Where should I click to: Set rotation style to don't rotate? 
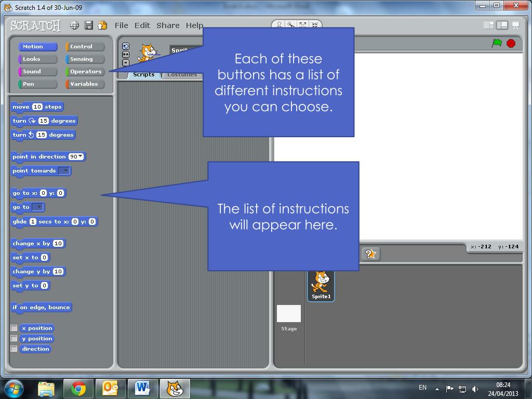pyautogui.click(x=126, y=62)
